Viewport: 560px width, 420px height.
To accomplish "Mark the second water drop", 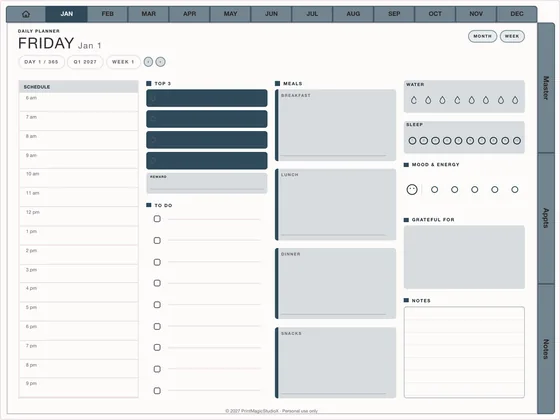I will 428,100.
